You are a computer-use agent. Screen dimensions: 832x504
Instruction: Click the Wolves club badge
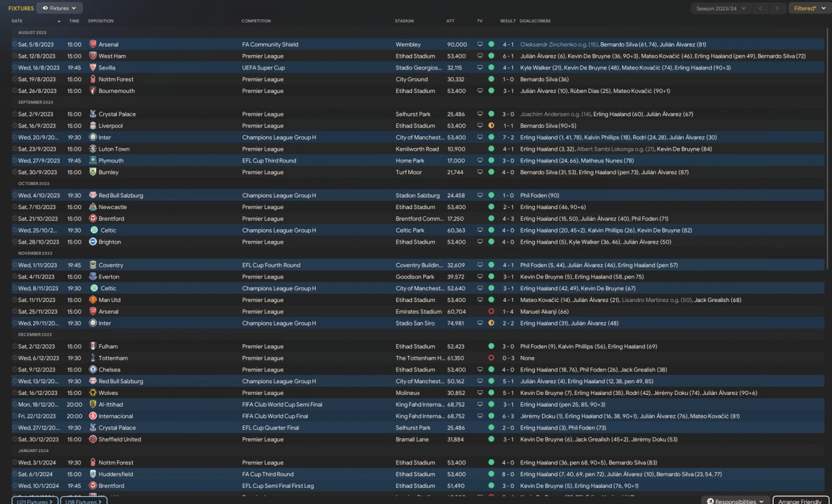click(92, 393)
